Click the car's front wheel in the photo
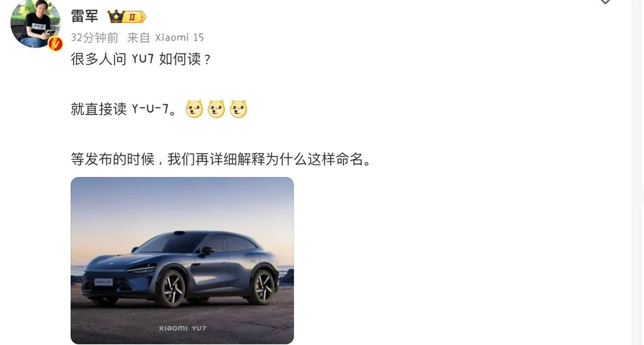Image resolution: width=644 pixels, height=345 pixels. (x=172, y=289)
